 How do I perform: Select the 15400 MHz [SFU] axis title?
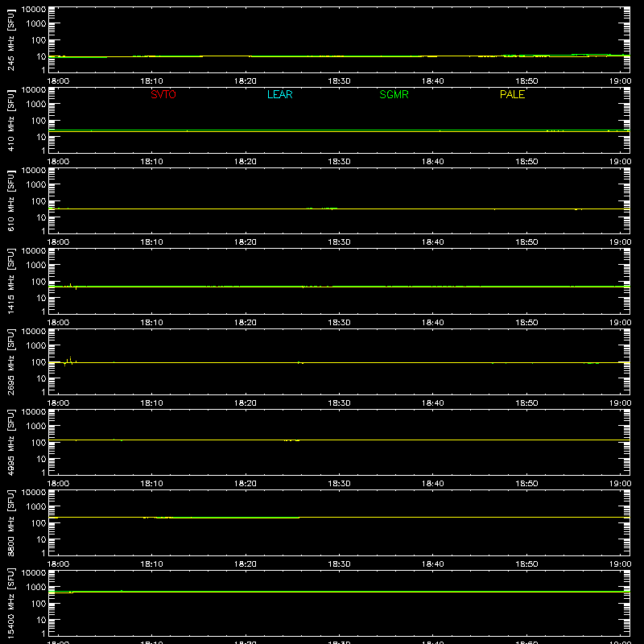(x=10, y=603)
